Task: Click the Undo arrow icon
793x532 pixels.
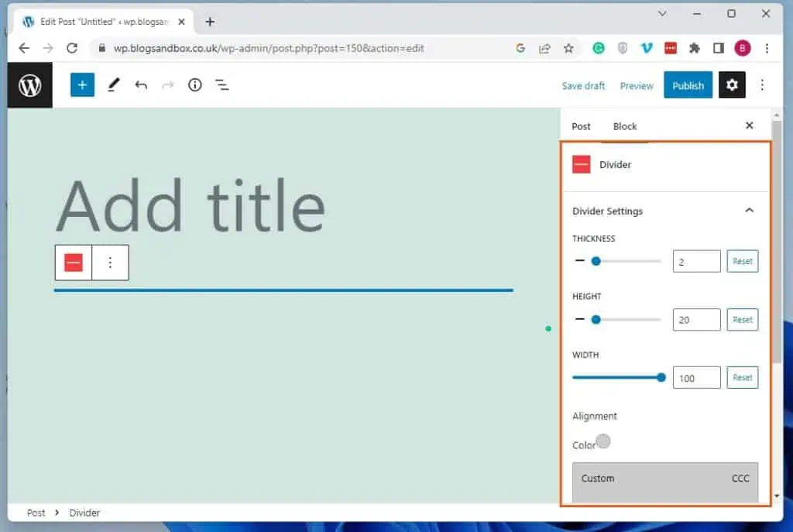Action: 141,84
